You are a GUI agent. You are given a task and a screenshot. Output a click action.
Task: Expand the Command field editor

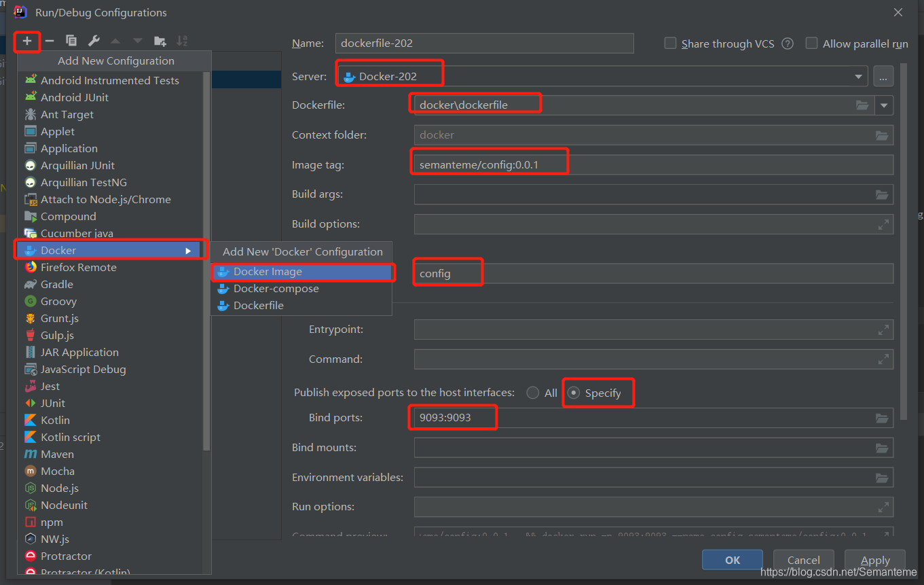(883, 359)
